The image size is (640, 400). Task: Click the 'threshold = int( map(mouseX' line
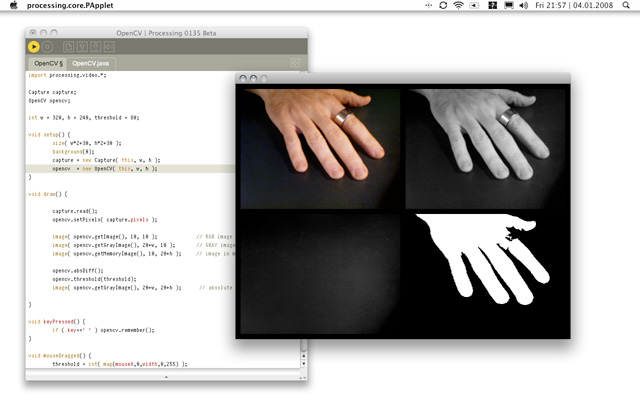(120, 364)
